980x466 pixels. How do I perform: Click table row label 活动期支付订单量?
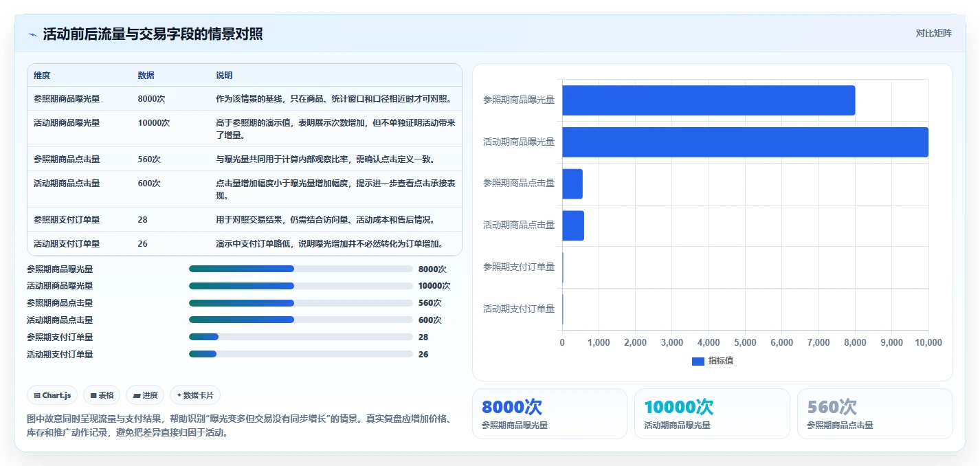(x=67, y=244)
